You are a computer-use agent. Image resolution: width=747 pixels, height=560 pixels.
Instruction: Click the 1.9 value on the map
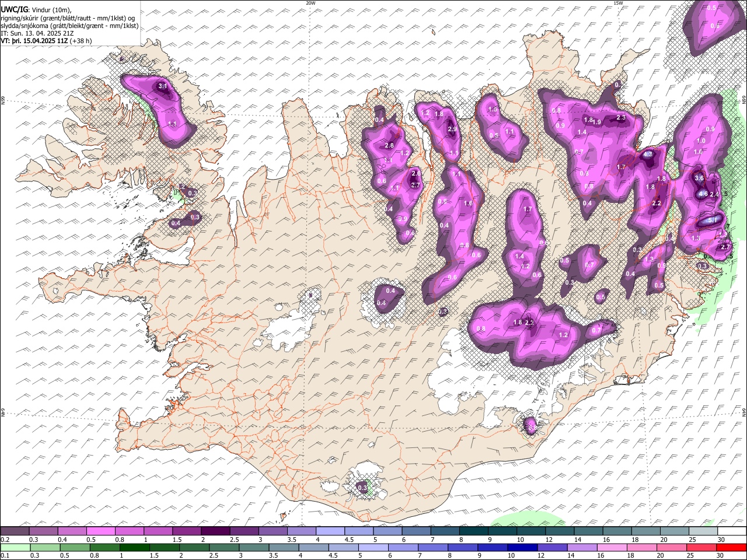pyautogui.click(x=596, y=122)
